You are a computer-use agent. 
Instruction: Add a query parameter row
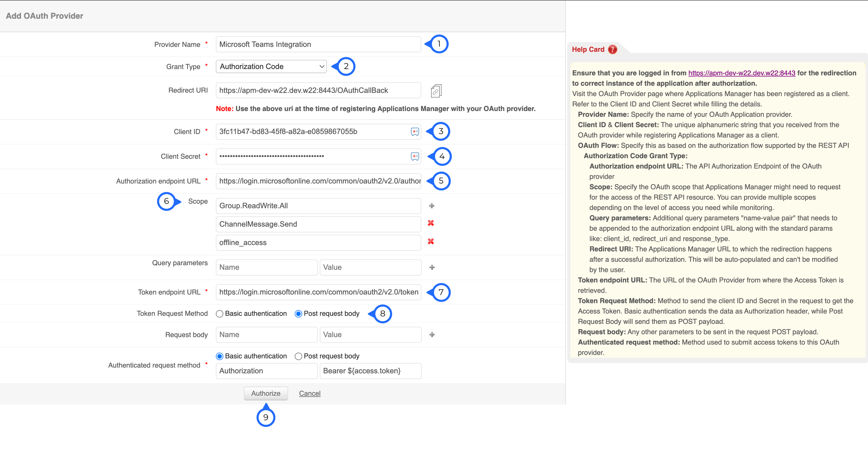pos(432,267)
